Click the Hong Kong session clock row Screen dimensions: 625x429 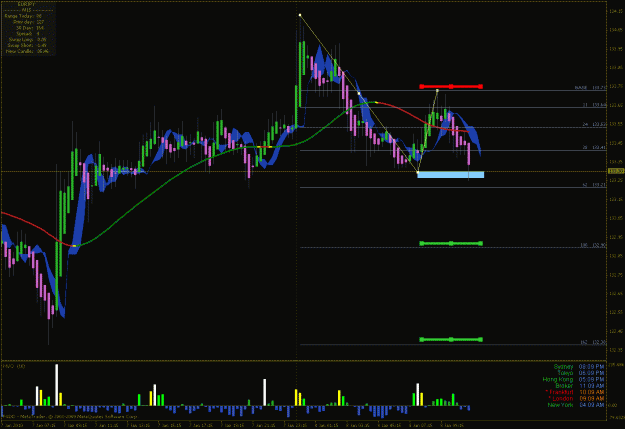573,379
